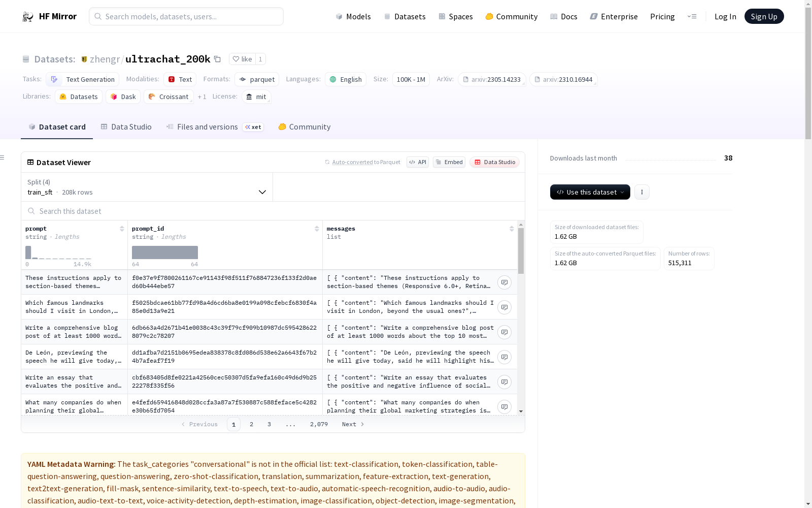Open chat view for 'Write an essay' row
The height and width of the screenshot is (508, 812).
click(504, 382)
